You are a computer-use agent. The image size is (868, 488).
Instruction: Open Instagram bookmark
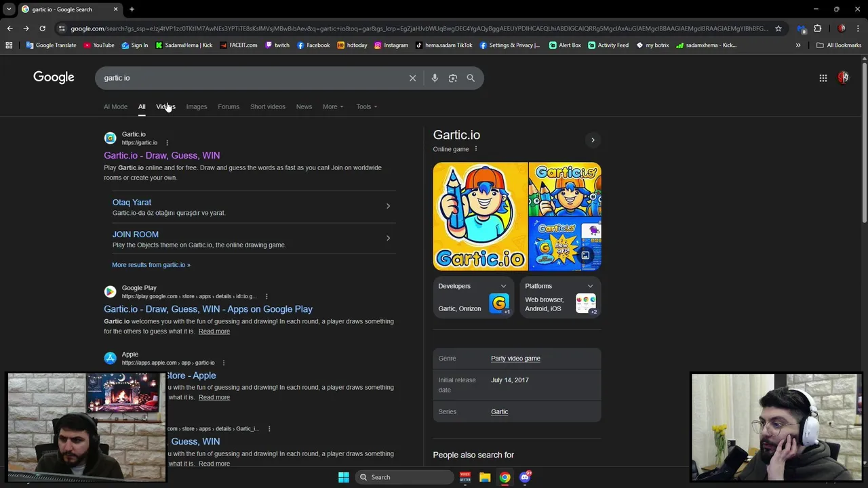391,45
